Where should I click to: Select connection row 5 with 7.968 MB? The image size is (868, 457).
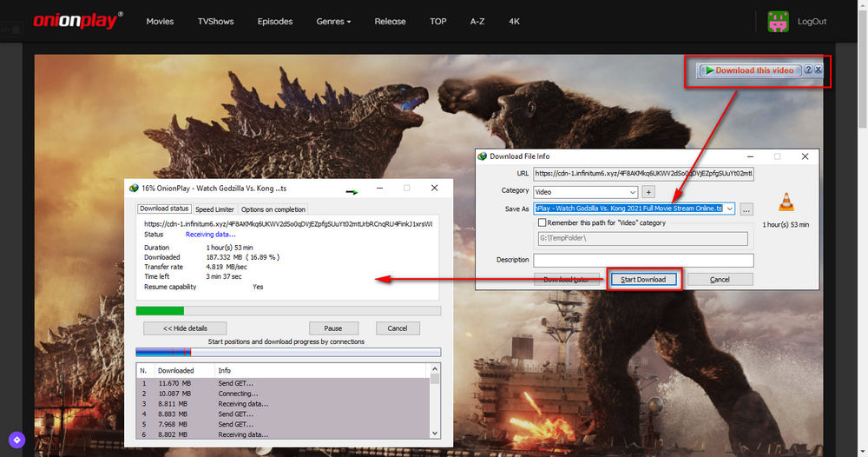[282, 424]
